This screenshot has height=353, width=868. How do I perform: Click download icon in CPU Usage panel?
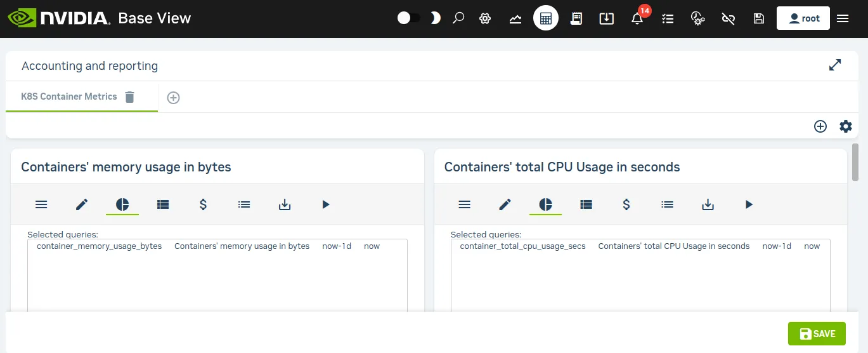click(708, 204)
